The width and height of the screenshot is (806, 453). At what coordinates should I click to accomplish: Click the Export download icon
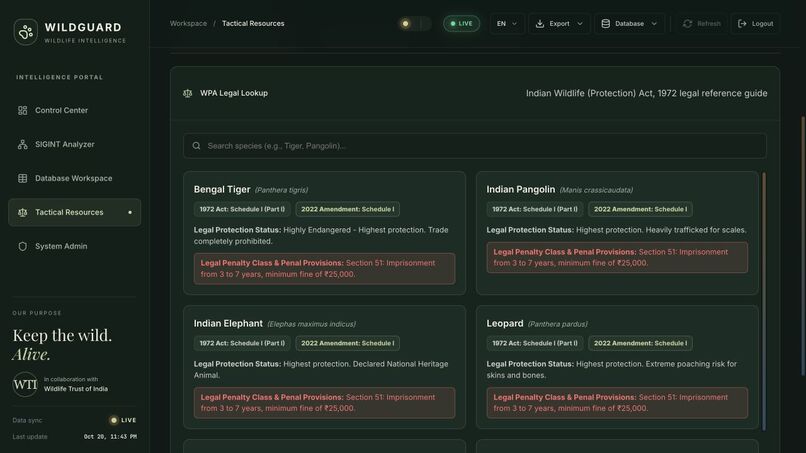point(540,24)
